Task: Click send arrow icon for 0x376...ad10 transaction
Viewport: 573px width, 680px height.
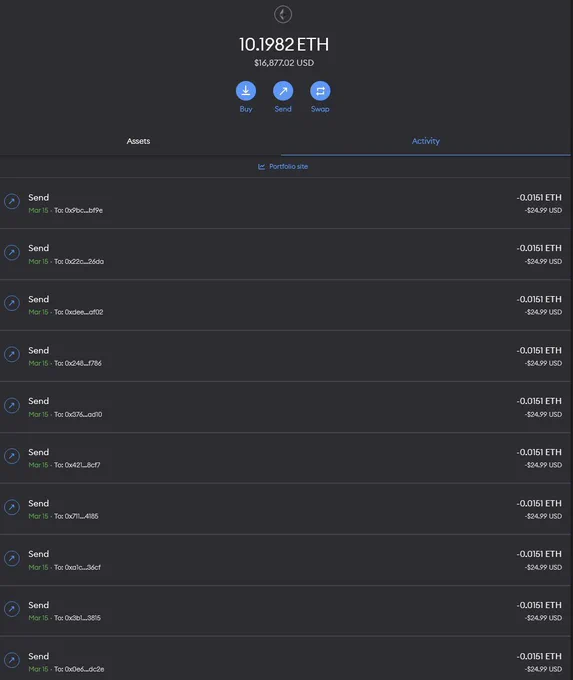Action: [12, 405]
